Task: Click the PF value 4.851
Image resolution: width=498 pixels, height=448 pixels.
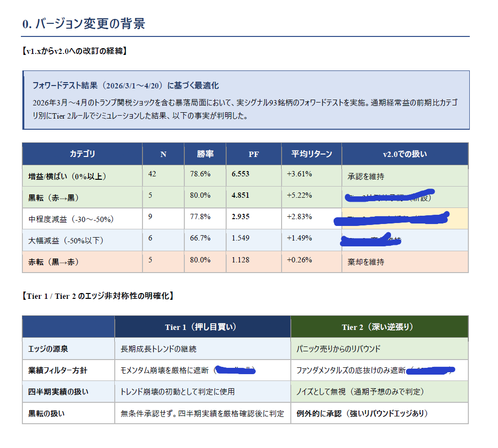Action: (x=240, y=195)
